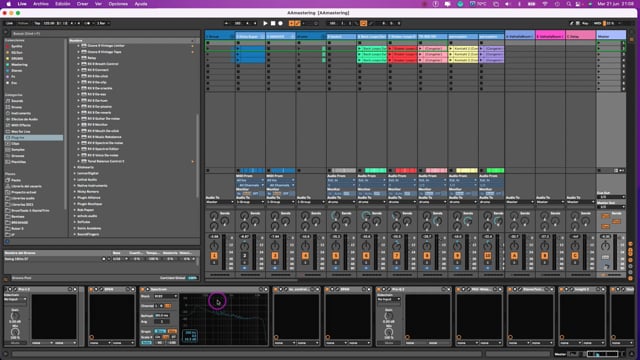640x360 pixels.
Task: Click the Tap tempo button
Action: 37,23
